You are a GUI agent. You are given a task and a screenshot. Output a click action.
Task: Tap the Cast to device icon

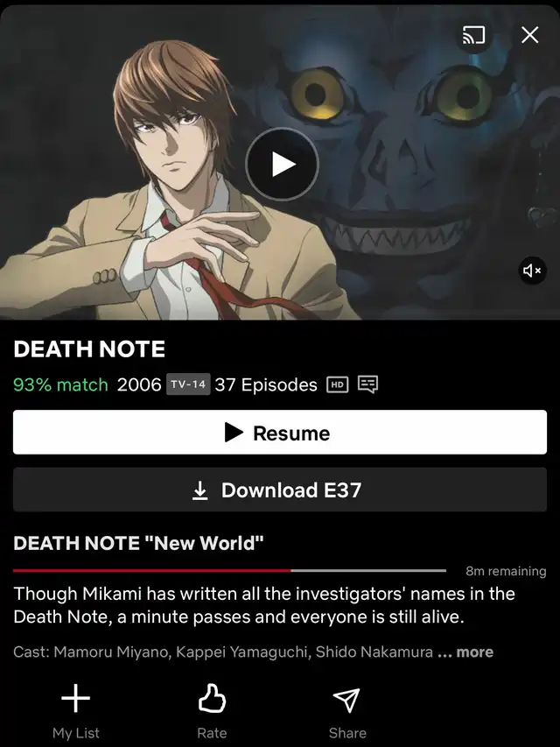click(x=473, y=35)
